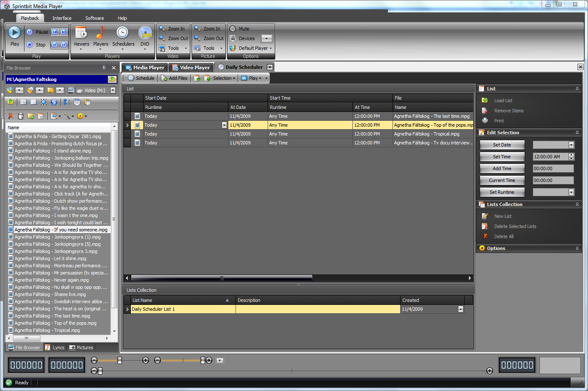Open the Selection dropdown in scheduler toolbar

pyautogui.click(x=224, y=78)
